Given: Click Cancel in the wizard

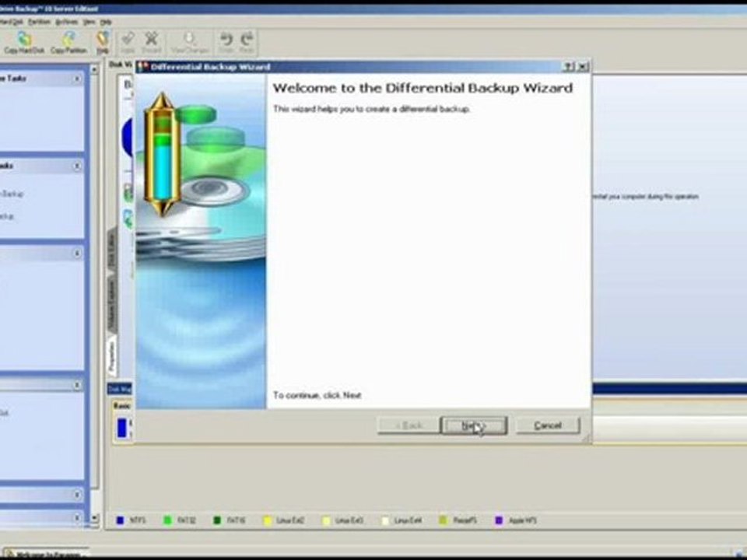Looking at the screenshot, I should [x=548, y=425].
